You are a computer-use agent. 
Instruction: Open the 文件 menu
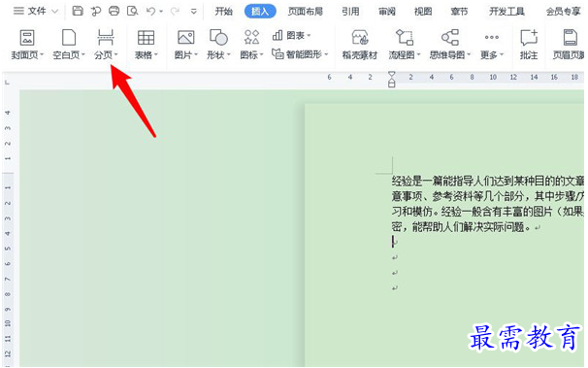click(36, 12)
